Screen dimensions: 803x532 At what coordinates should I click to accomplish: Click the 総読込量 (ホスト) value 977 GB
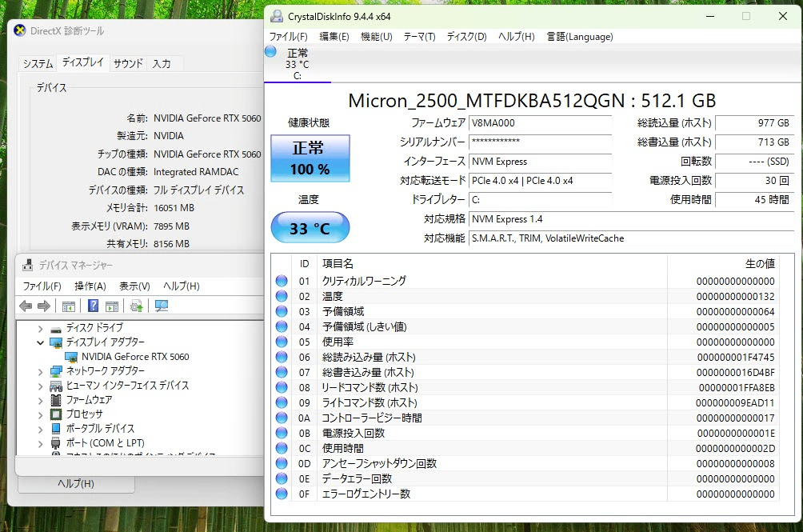click(x=754, y=123)
